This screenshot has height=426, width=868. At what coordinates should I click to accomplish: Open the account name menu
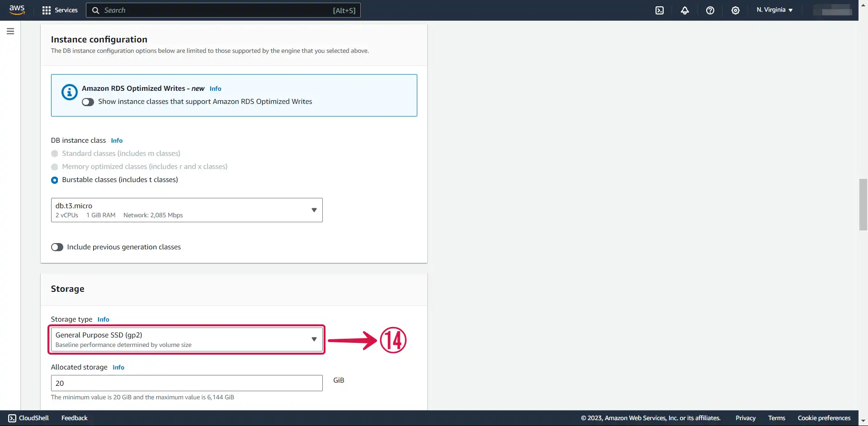pyautogui.click(x=833, y=10)
